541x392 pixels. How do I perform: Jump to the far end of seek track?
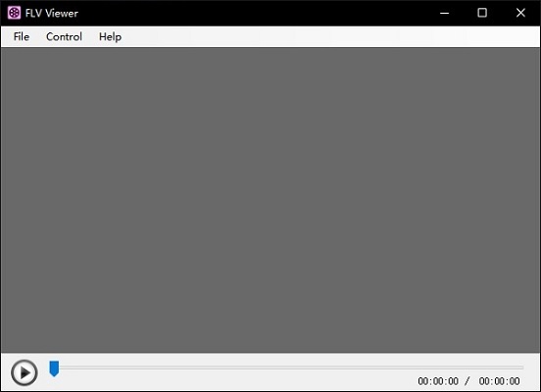pos(521,367)
